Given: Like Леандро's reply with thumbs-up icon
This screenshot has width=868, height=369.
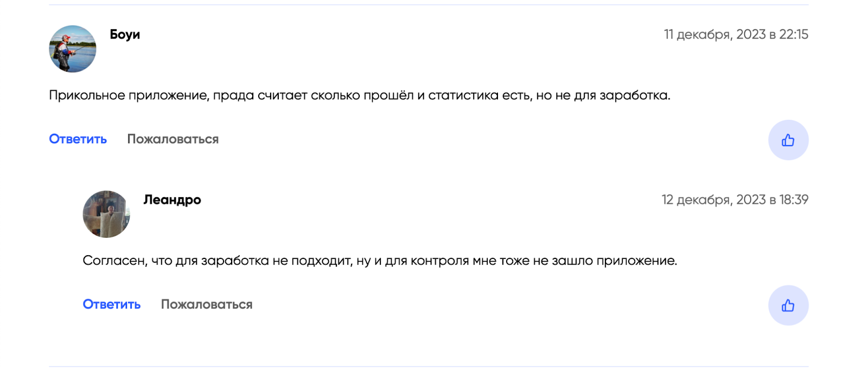Looking at the screenshot, I should (788, 305).
